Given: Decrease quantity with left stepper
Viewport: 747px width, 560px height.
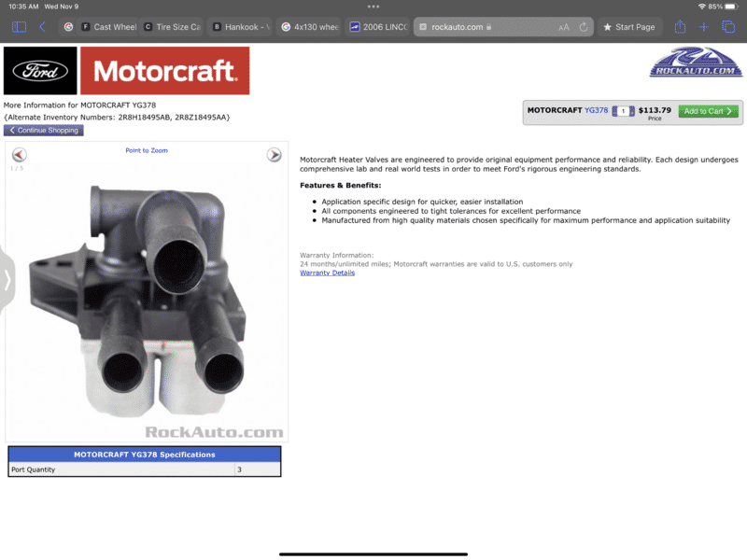Looking at the screenshot, I should pos(614,111).
